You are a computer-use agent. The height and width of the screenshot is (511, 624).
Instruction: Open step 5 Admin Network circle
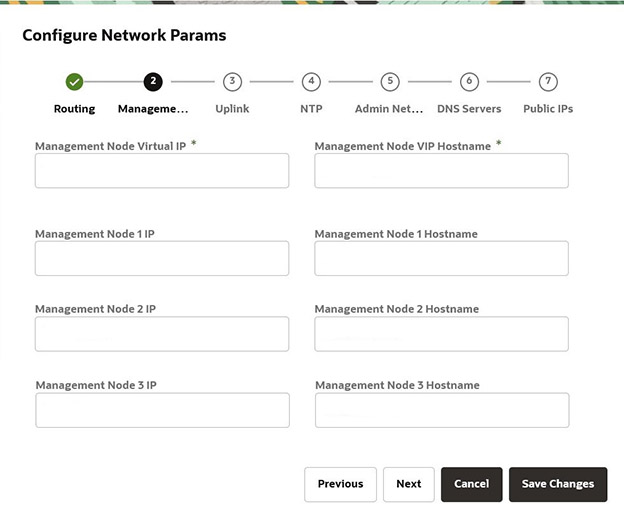(390, 82)
